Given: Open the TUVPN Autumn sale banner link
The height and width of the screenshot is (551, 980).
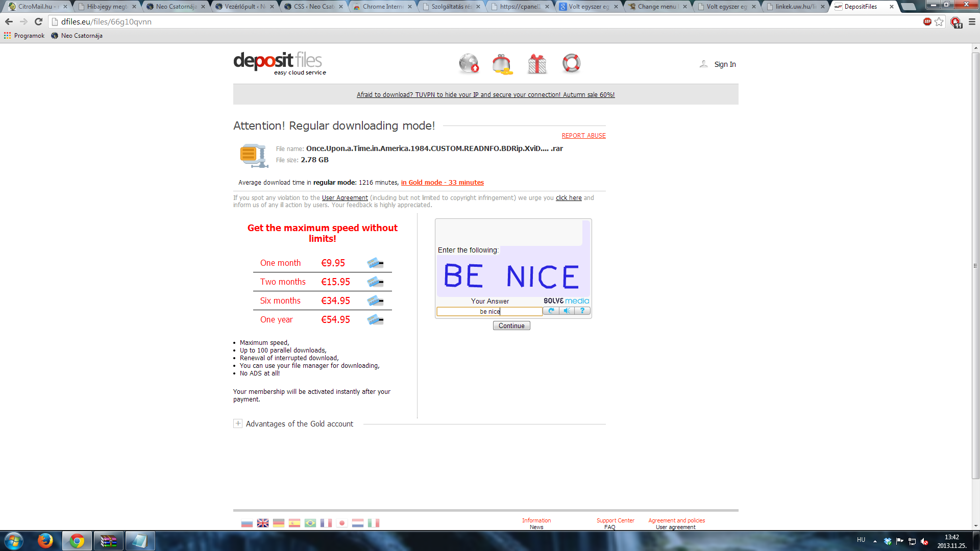Looking at the screenshot, I should pos(485,94).
